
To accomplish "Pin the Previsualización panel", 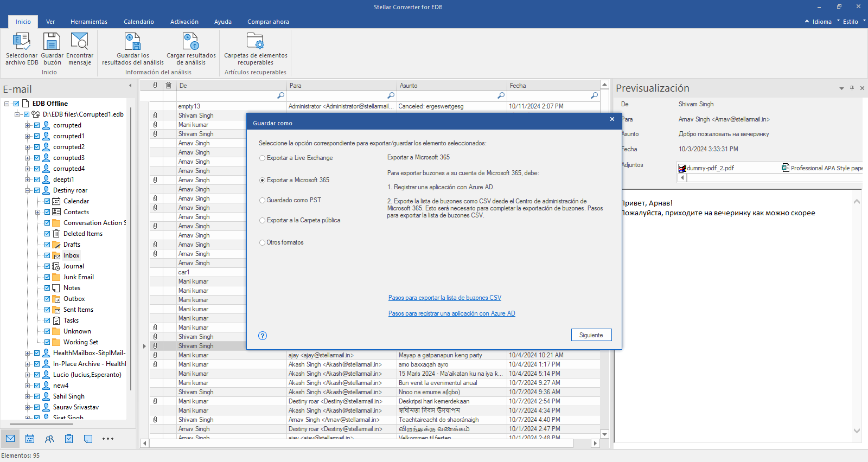I will [x=852, y=88].
